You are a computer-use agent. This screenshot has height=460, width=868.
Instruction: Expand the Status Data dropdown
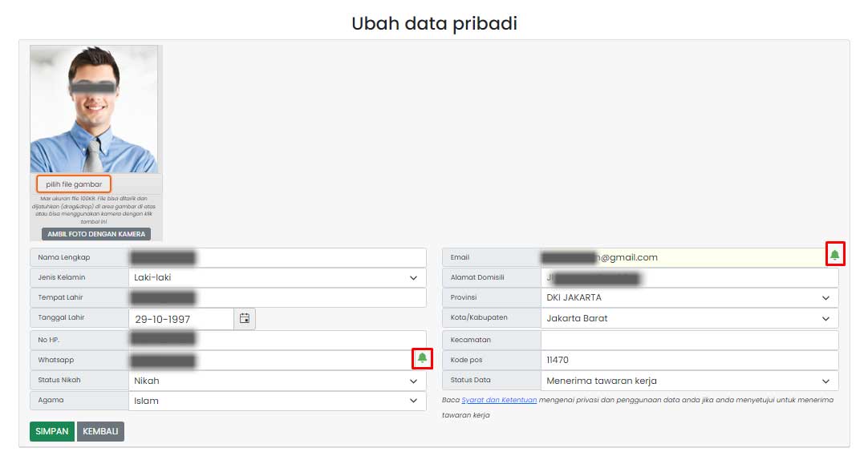click(689, 381)
